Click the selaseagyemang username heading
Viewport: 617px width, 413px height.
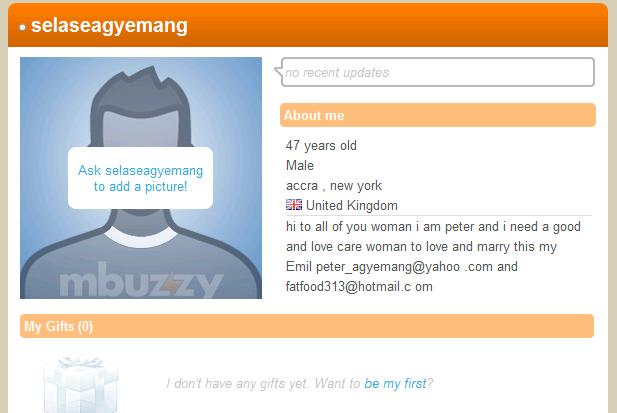click(109, 26)
